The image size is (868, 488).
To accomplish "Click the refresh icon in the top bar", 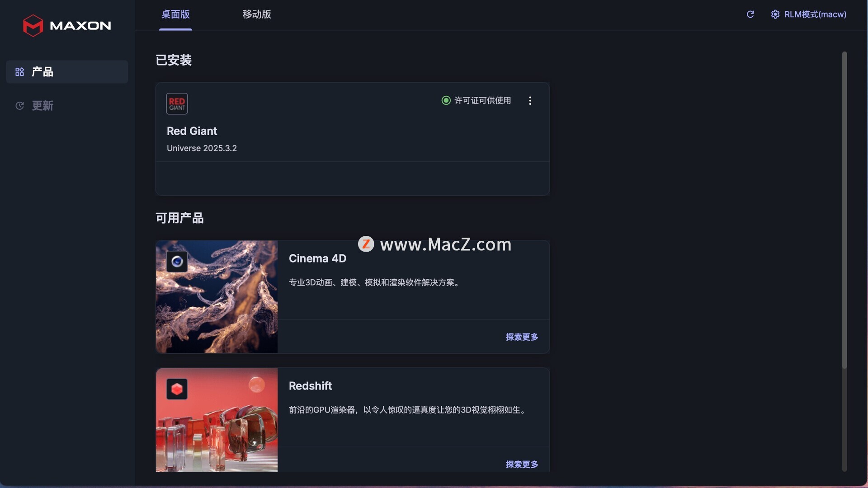I will [750, 14].
